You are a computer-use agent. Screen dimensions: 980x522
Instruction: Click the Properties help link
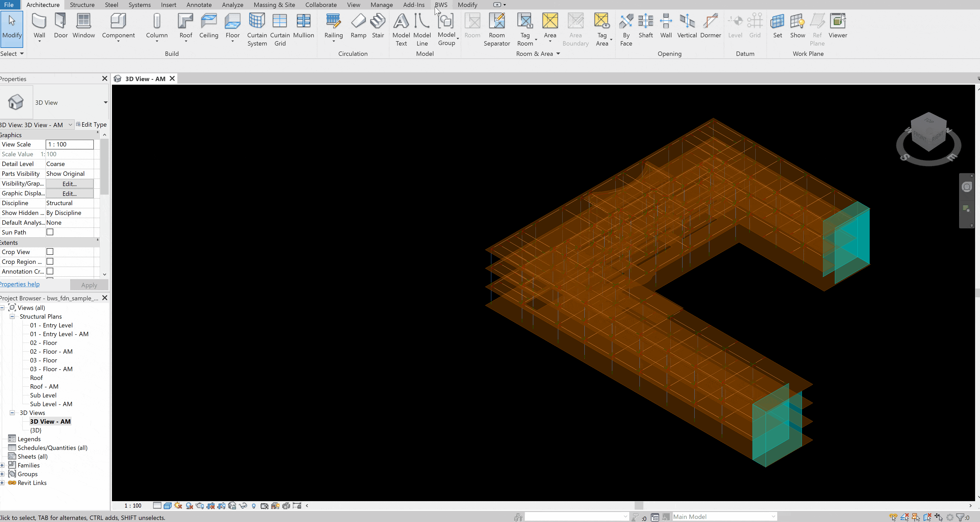click(x=20, y=284)
